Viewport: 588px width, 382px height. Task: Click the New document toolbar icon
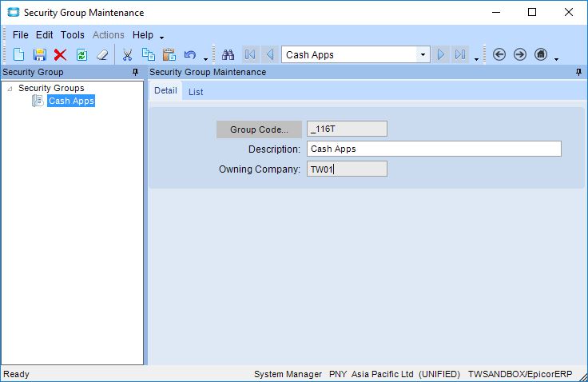pos(18,55)
